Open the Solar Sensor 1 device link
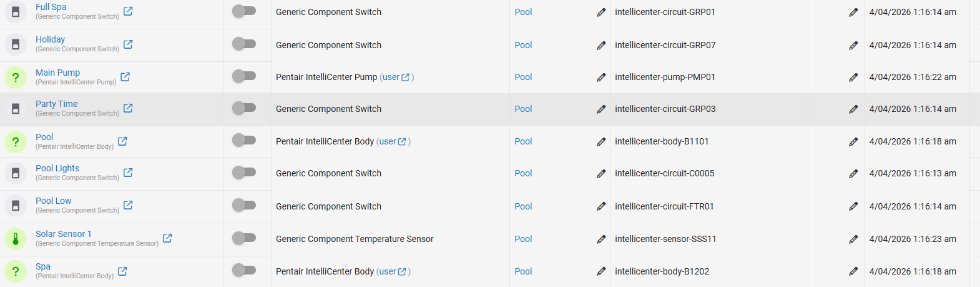This screenshot has height=287, width=980. point(63,234)
